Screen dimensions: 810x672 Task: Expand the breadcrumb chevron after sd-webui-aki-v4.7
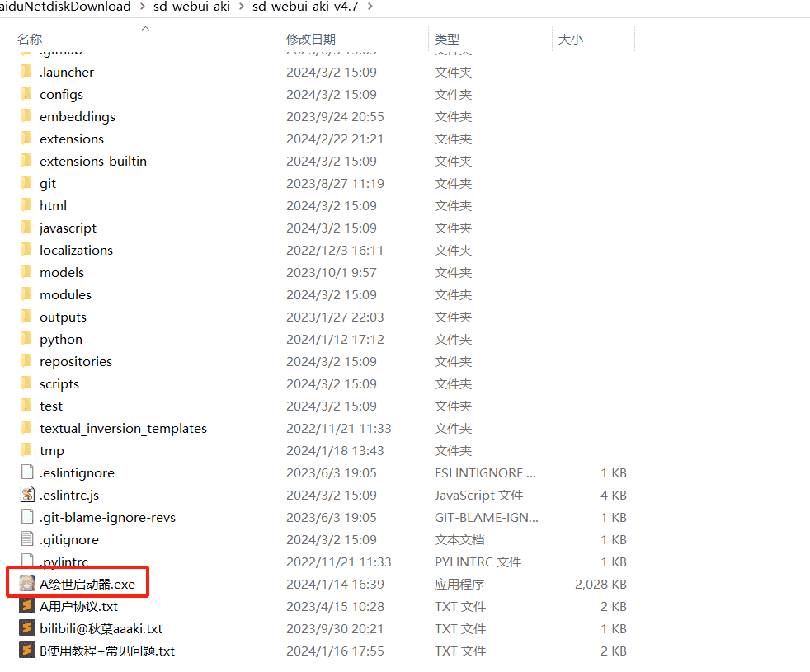[x=369, y=7]
